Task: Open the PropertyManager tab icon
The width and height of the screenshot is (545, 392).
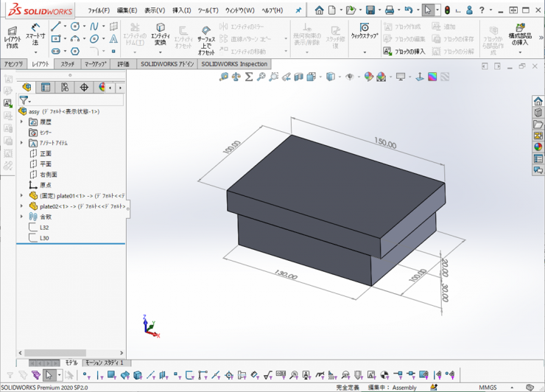Action: click(x=46, y=87)
